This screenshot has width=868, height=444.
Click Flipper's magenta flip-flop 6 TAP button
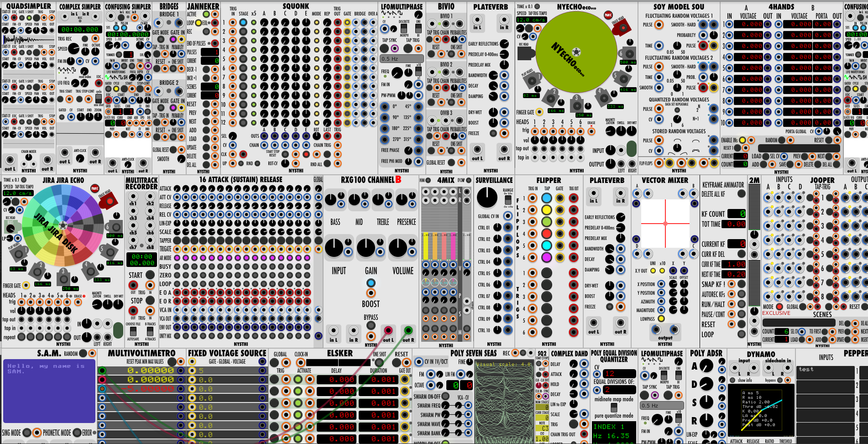tap(547, 257)
